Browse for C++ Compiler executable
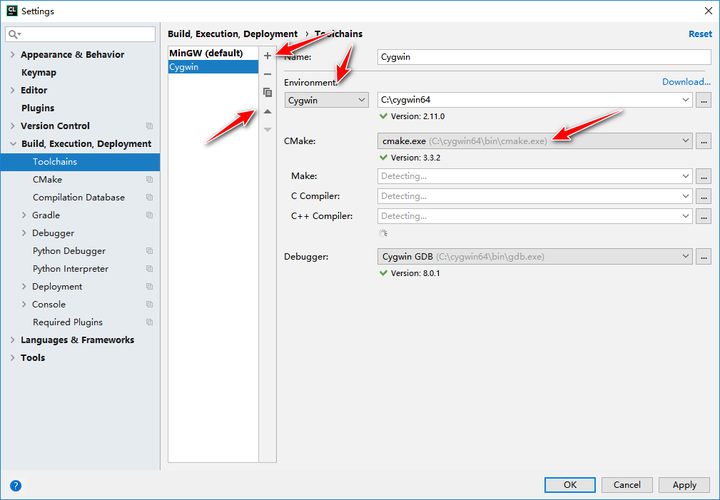Screen dimensions: 720x500 pos(703,216)
